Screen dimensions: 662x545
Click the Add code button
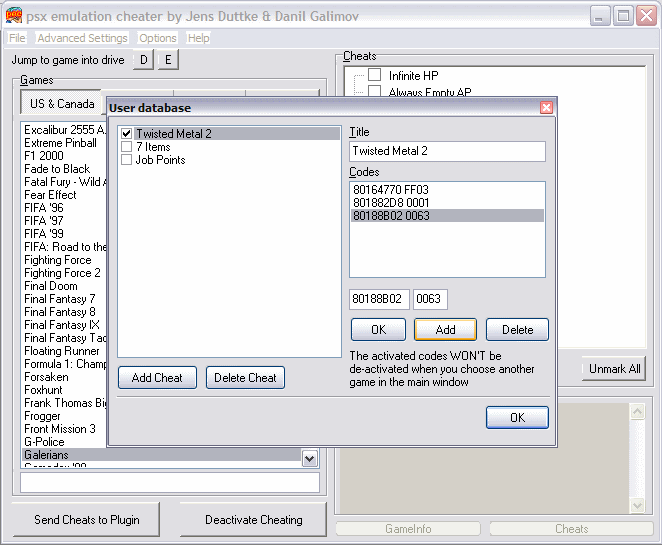pos(445,329)
